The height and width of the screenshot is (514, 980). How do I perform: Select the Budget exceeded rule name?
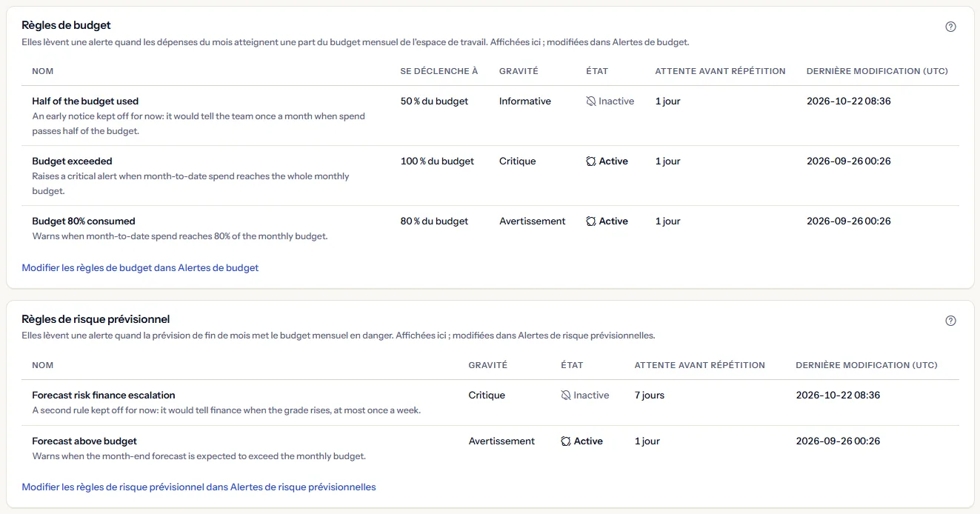[x=72, y=161]
